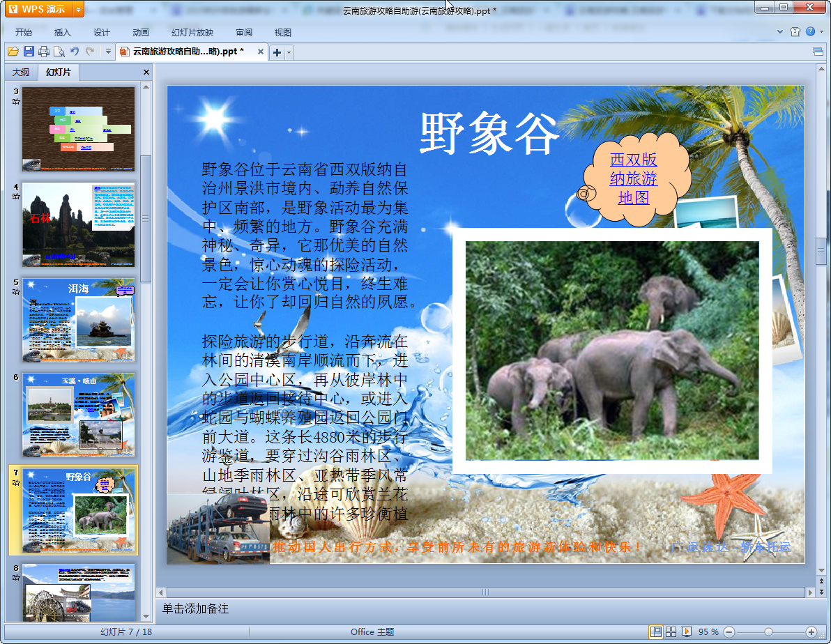The image size is (831, 644).
Task: Expand the Help dropdown arrow
Action: coord(821,32)
